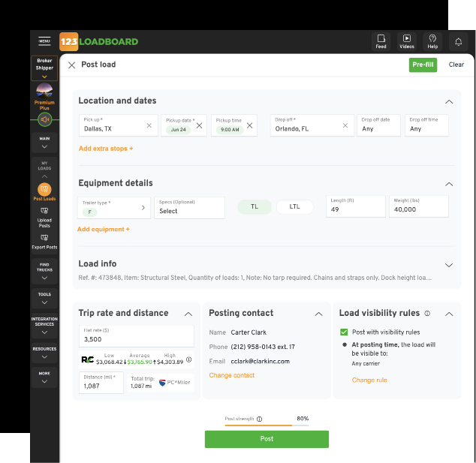Click the Pick up location field
Image resolution: width=476 pixels, height=463 pixels.
pyautogui.click(x=119, y=125)
